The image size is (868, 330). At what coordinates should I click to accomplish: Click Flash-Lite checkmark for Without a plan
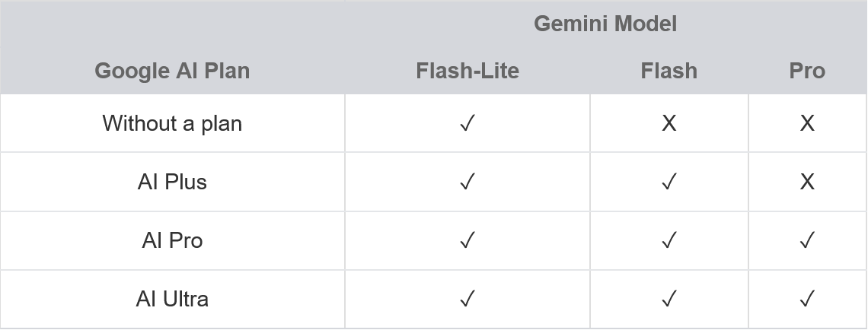[468, 123]
